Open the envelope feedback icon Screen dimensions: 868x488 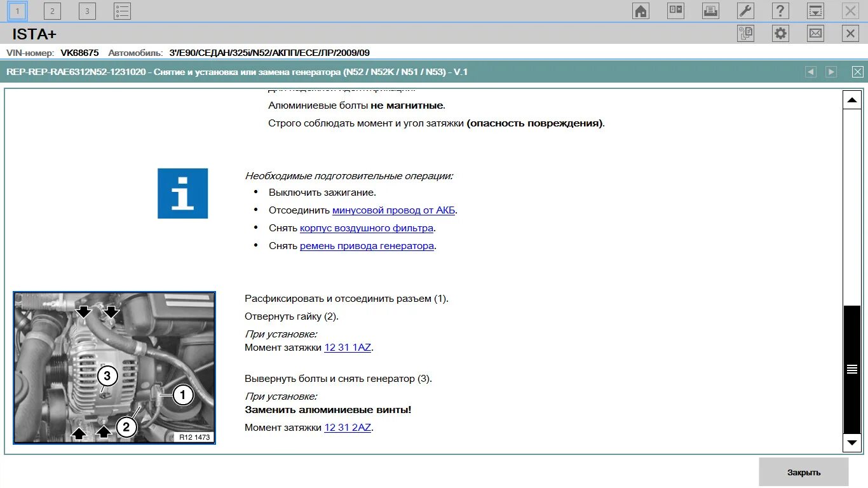pyautogui.click(x=815, y=33)
